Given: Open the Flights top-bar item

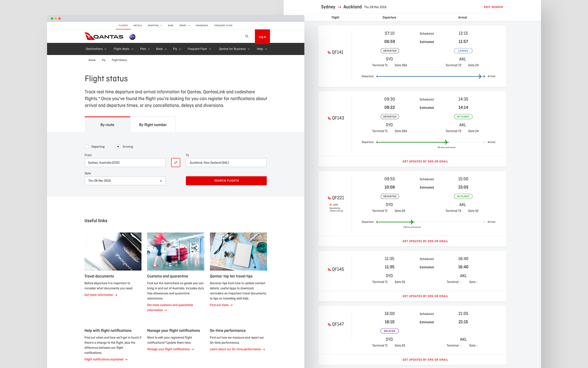Looking at the screenshot, I should [123, 26].
